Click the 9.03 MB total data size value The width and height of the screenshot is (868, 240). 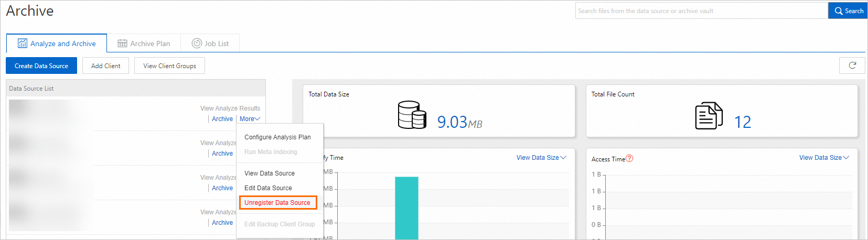point(459,122)
